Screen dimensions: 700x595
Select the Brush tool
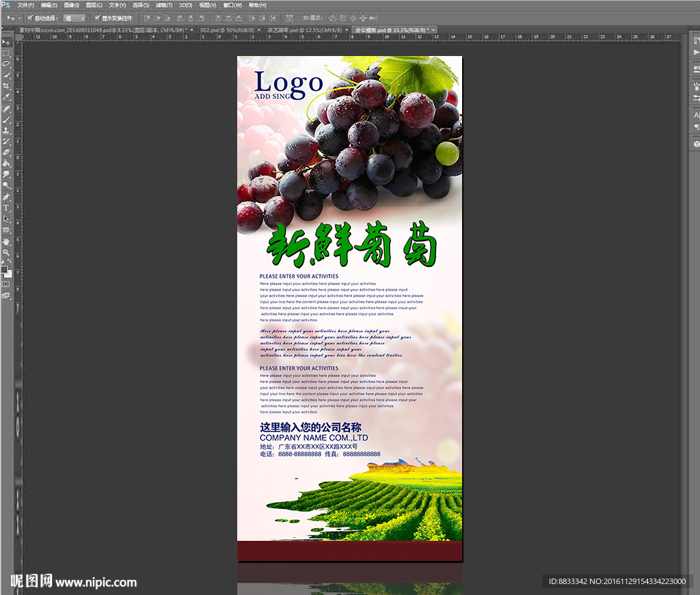[x=5, y=120]
